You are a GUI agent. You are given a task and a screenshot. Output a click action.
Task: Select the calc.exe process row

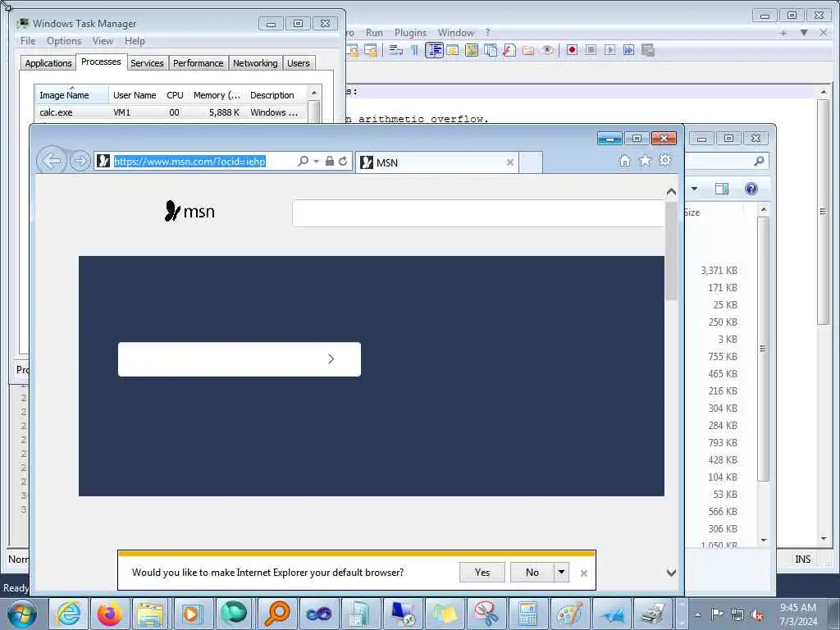171,112
